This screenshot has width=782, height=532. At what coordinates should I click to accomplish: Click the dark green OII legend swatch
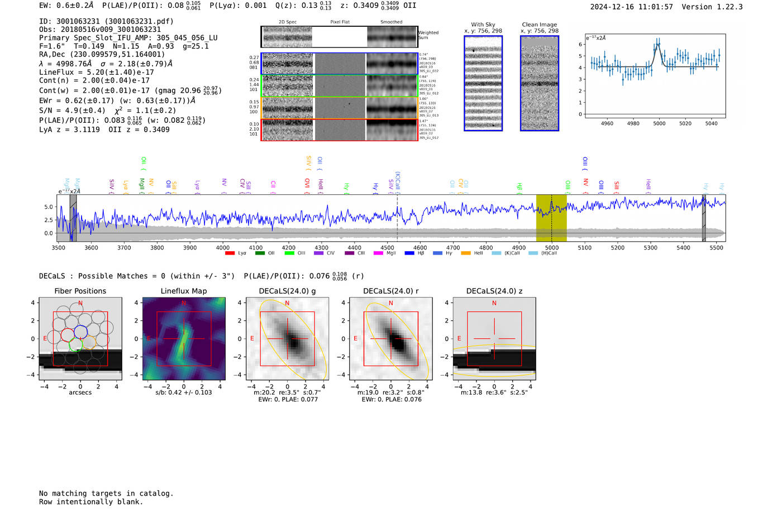(260, 253)
